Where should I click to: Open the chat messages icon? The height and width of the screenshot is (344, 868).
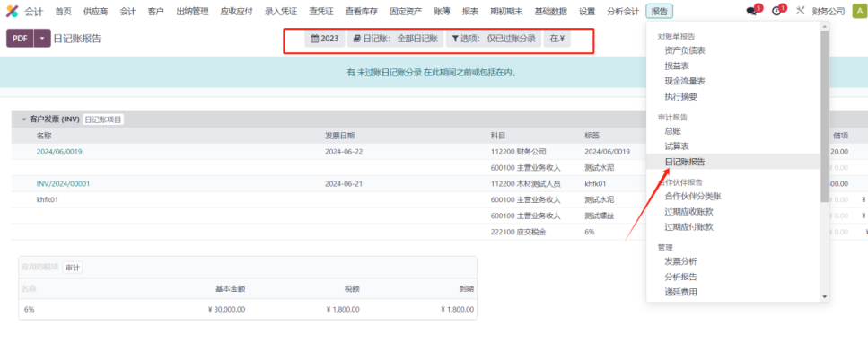tap(751, 11)
